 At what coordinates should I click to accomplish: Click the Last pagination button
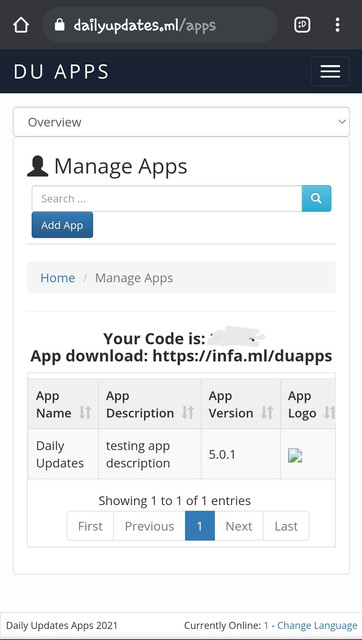tap(286, 526)
